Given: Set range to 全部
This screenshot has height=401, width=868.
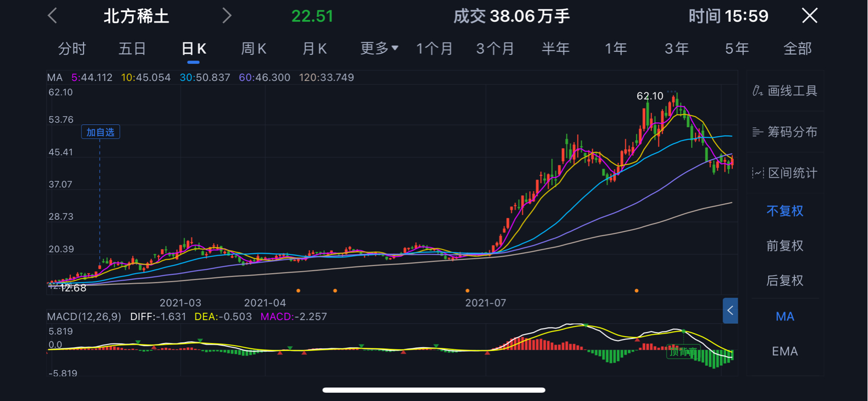Looking at the screenshot, I should coord(798,49).
